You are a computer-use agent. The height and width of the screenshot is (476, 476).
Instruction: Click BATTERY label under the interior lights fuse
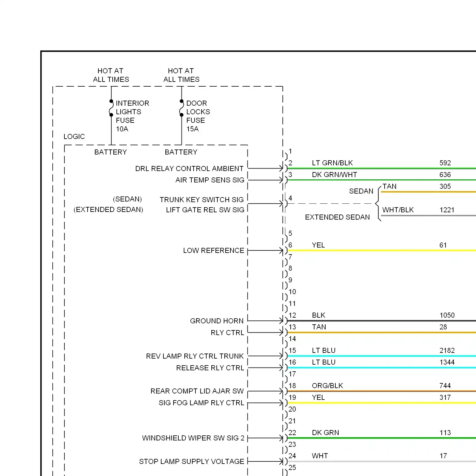tap(110, 152)
